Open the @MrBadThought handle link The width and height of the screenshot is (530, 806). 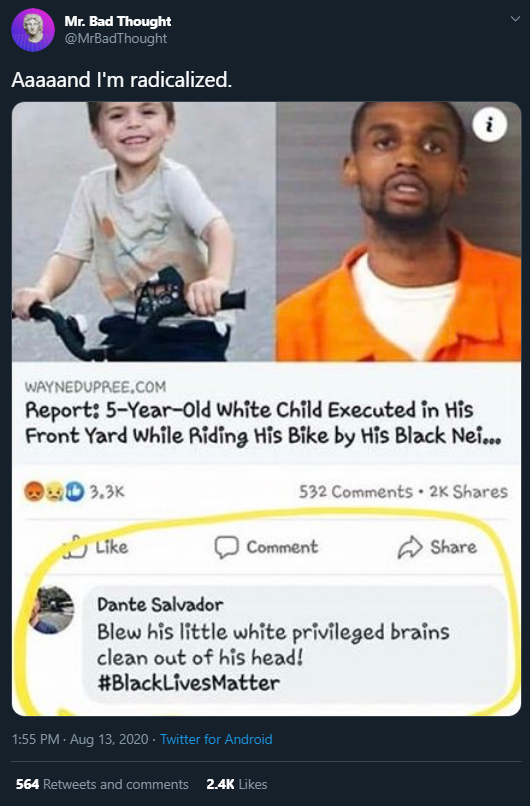[x=116, y=39]
